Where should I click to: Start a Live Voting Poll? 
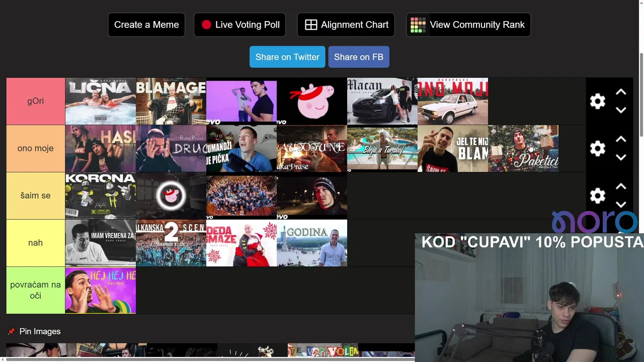pyautogui.click(x=240, y=25)
